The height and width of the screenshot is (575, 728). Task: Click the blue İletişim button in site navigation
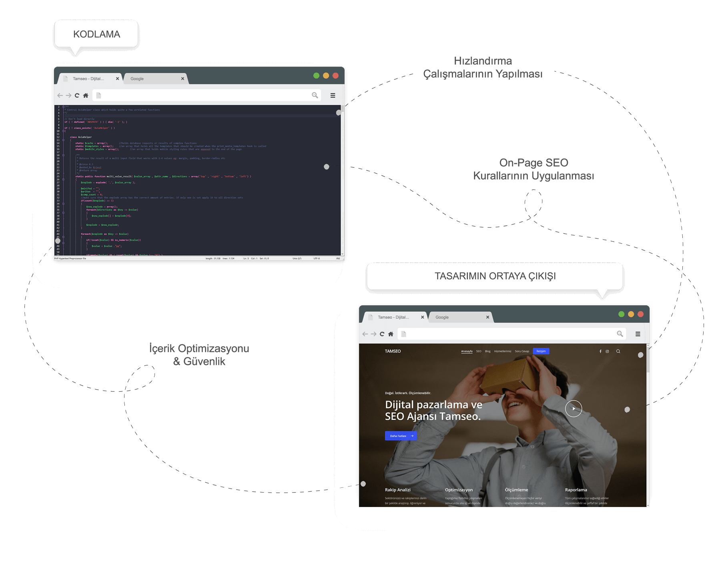(541, 351)
